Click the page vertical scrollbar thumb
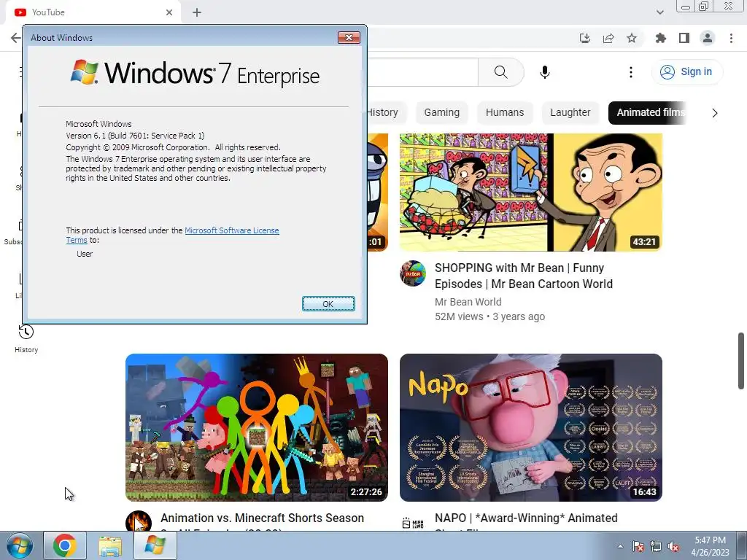The image size is (747, 560). (741, 361)
